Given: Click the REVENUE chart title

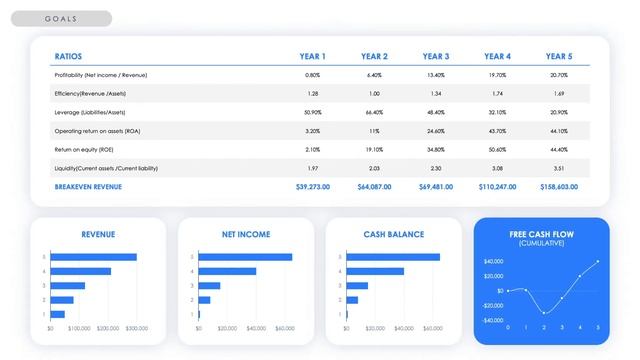Looking at the screenshot, I should point(98,234).
